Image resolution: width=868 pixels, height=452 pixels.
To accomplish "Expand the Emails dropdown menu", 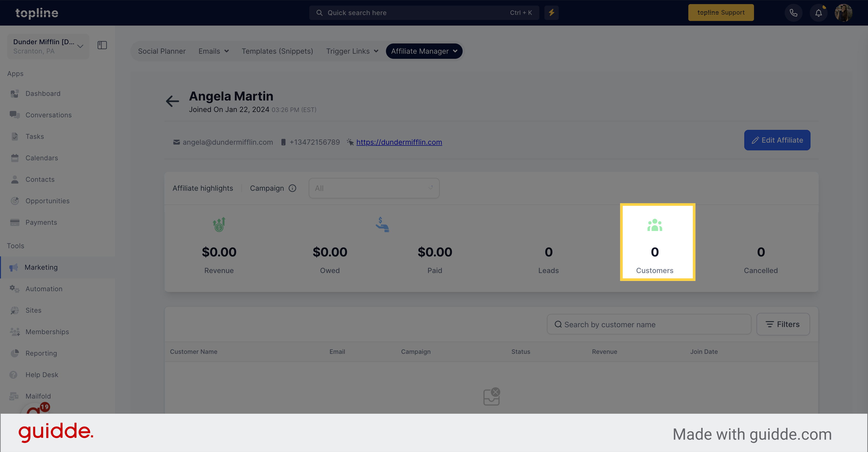I will pyautogui.click(x=214, y=51).
